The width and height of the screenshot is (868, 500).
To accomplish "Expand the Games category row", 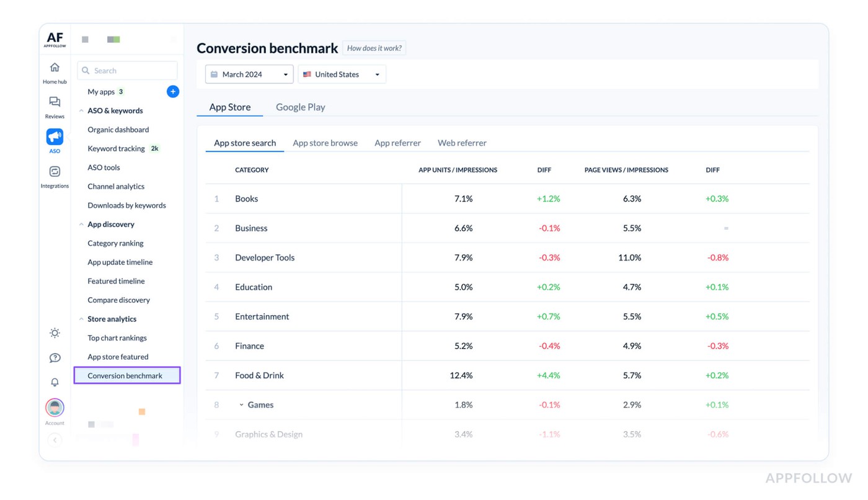I will [242, 404].
